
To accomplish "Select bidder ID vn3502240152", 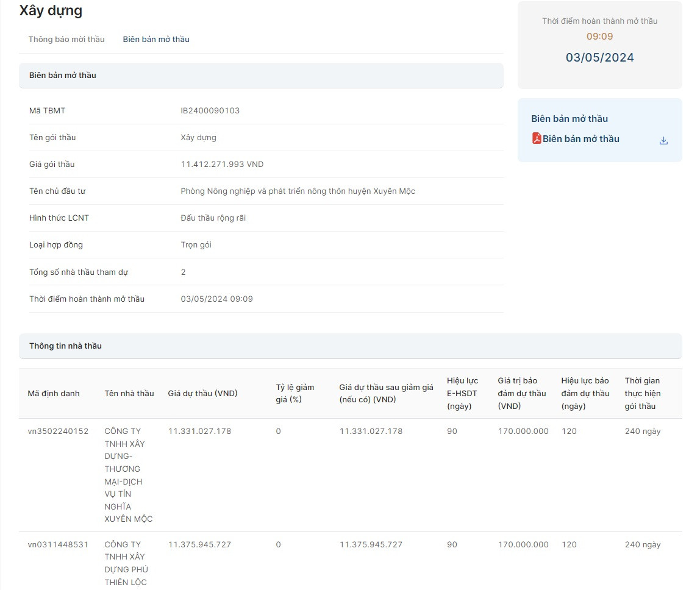I will (58, 431).
